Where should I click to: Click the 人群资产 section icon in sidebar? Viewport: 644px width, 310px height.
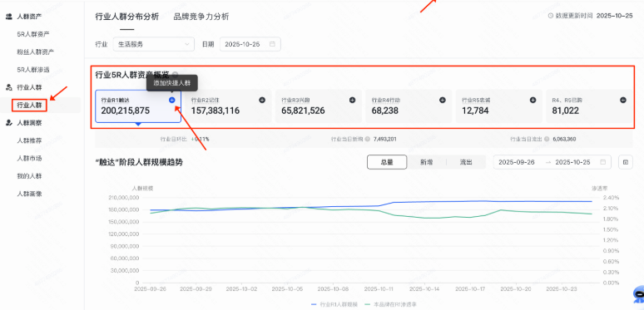point(9,17)
